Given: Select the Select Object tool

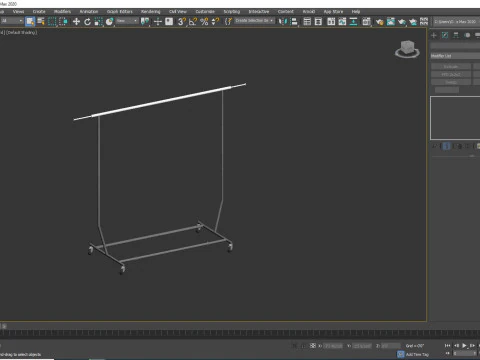Looking at the screenshot, I should click(30, 22).
